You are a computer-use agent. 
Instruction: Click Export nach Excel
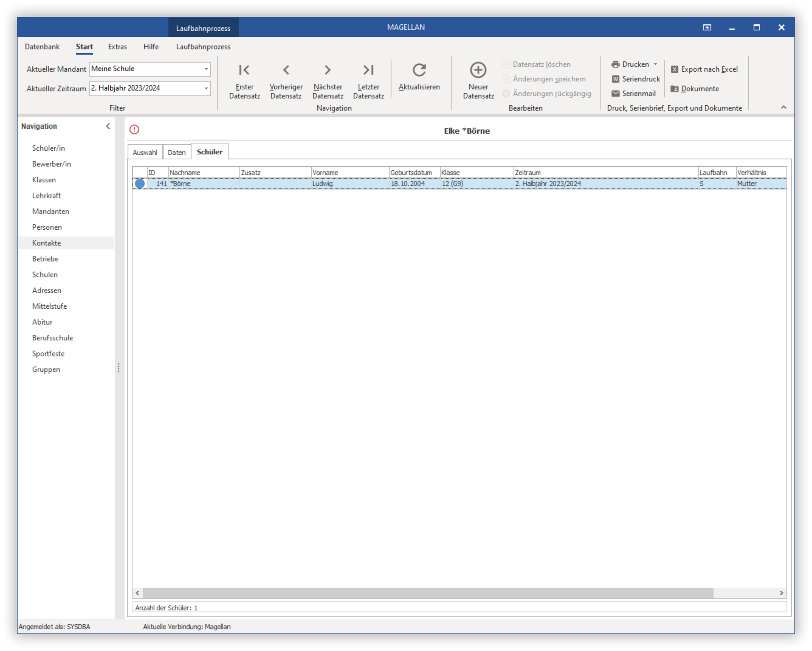tap(704, 69)
